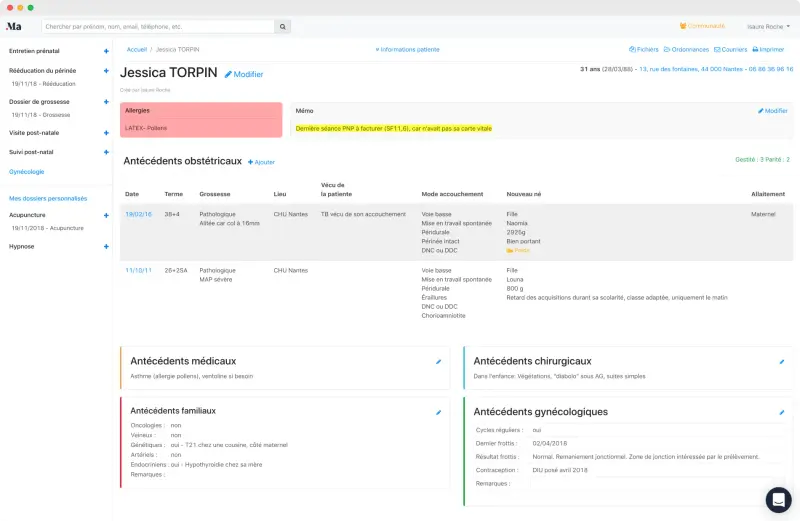Screen dimensions: 800x521
Task: Click the Dernier frottis date 02/04/2018
Action: 549,443
